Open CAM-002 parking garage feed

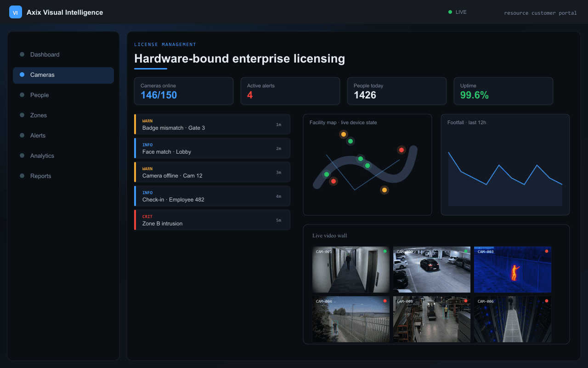coord(432,270)
